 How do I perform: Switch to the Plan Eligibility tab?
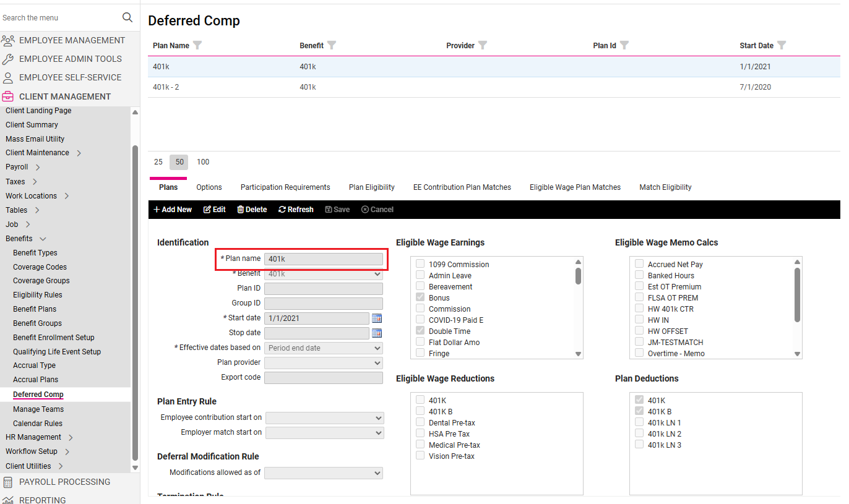pyautogui.click(x=371, y=187)
